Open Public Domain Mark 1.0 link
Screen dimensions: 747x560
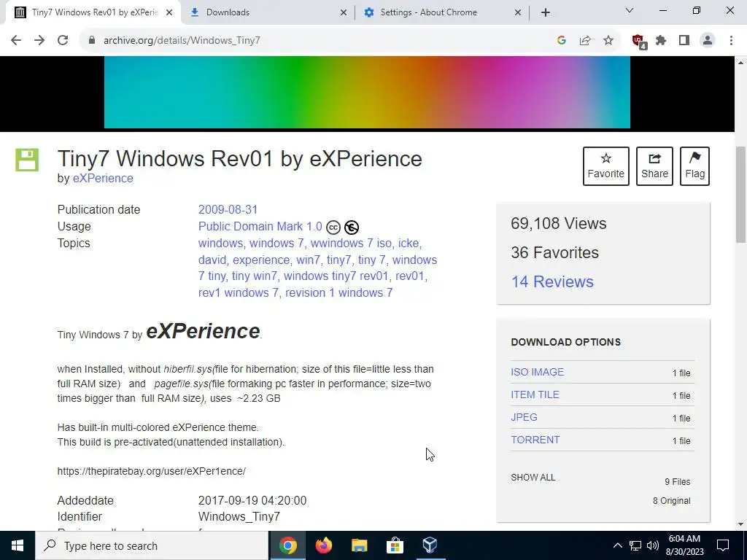pyautogui.click(x=260, y=226)
